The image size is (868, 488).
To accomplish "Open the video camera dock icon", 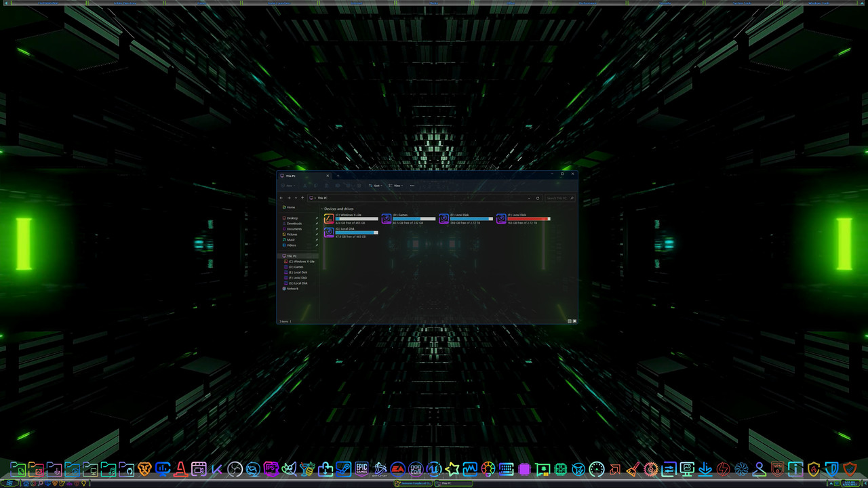I will click(198, 468).
